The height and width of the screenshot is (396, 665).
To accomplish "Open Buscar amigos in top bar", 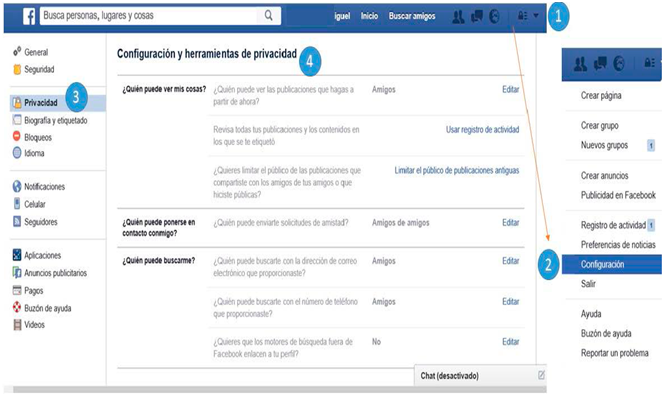I will tap(412, 16).
